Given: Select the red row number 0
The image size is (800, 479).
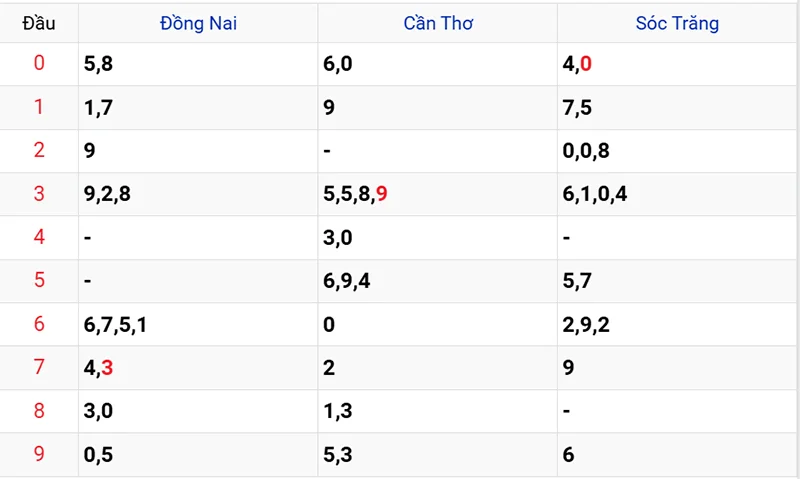Looking at the screenshot, I should coord(39,64).
